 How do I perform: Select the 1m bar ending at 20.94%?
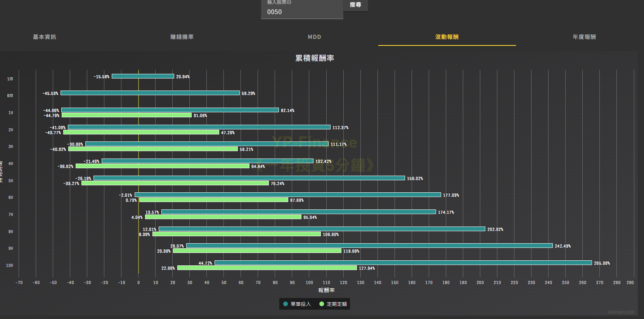tap(143, 77)
